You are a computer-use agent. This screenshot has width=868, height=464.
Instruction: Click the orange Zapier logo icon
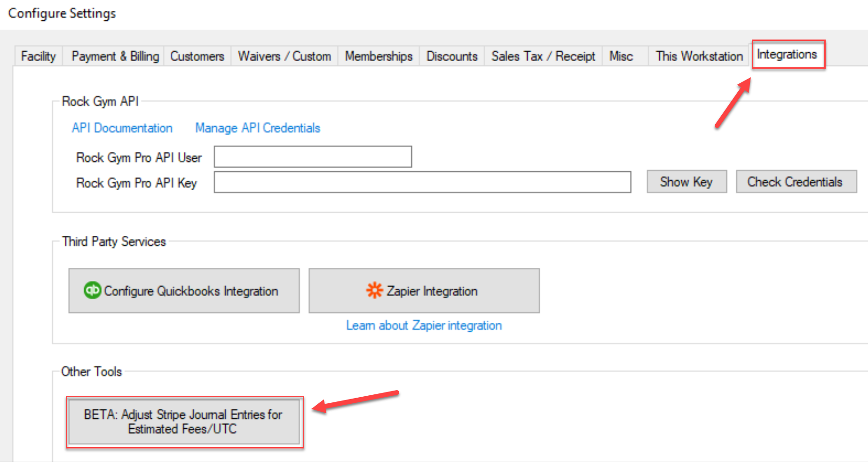coord(374,290)
